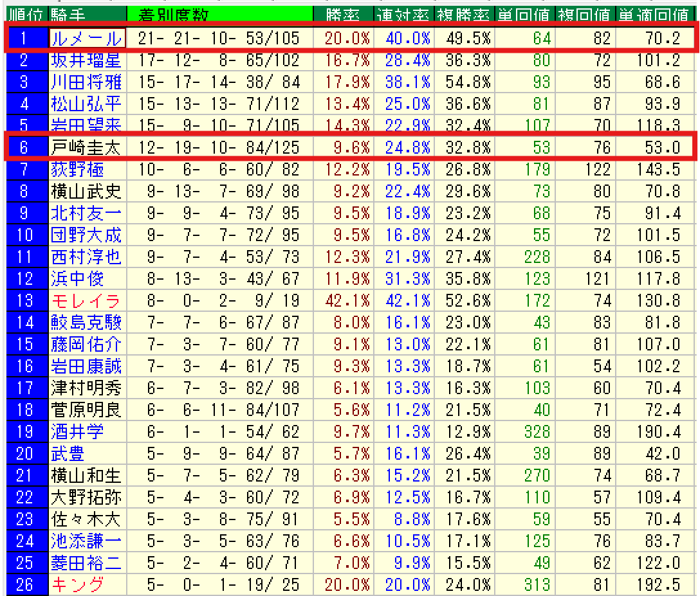
Task: Sort by the 連対率 column header
Action: [x=403, y=14]
